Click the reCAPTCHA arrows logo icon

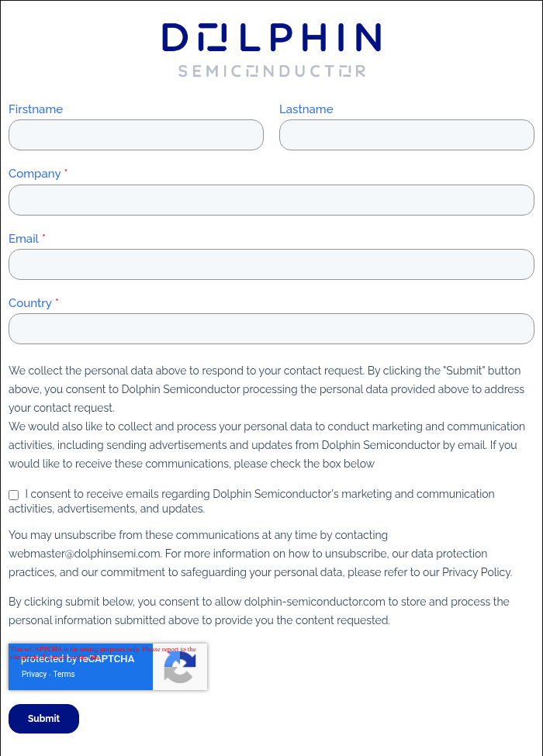pyautogui.click(x=179, y=667)
